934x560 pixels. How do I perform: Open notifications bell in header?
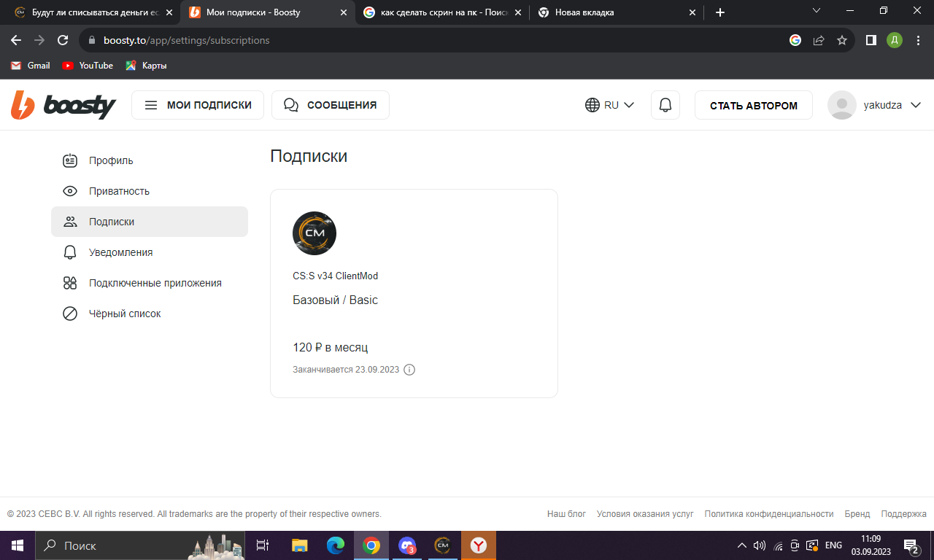(665, 105)
